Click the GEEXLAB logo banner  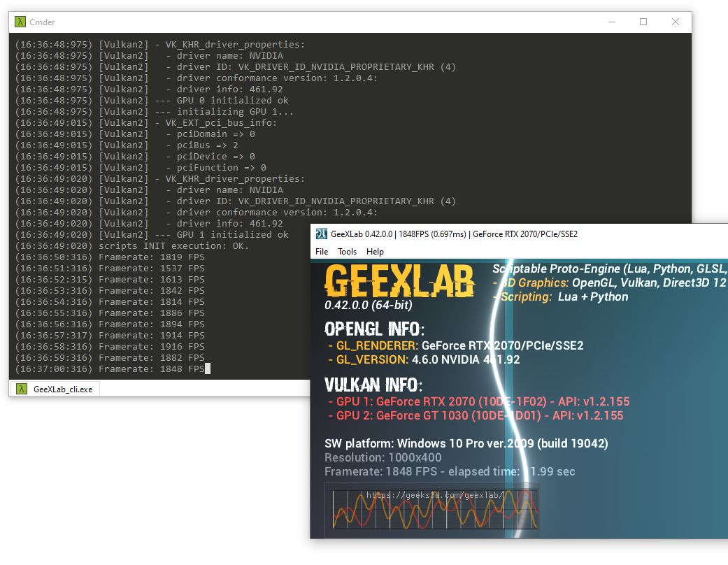(399, 281)
